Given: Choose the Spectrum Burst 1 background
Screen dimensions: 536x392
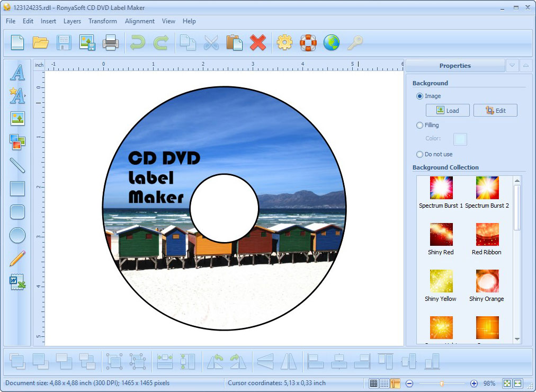Looking at the screenshot, I should pos(441,192).
